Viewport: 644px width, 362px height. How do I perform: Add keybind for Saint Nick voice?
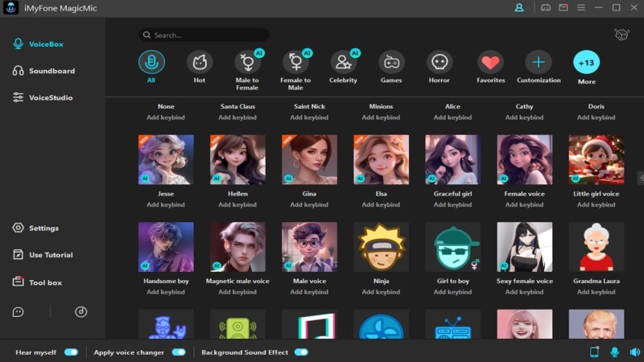[x=309, y=117]
